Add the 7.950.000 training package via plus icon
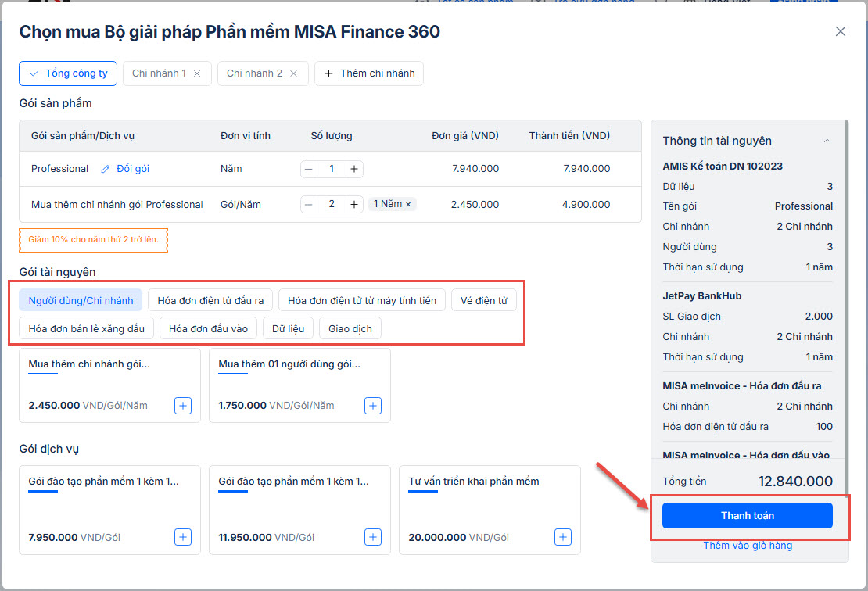 [182, 537]
